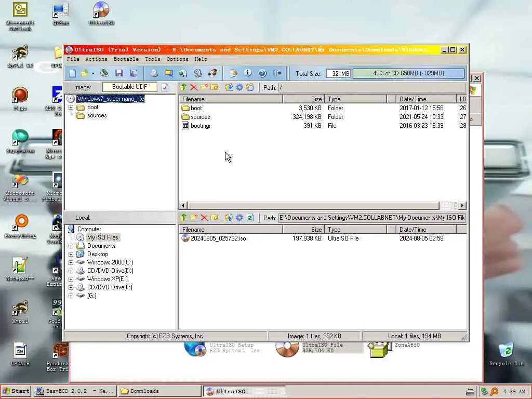
Task: Click the CD capacity progress bar
Action: [x=408, y=73]
